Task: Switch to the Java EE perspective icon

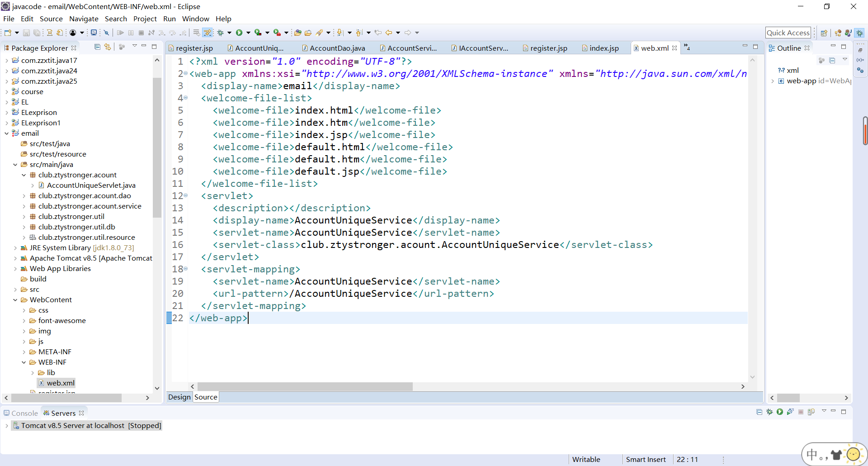Action: 838,33
